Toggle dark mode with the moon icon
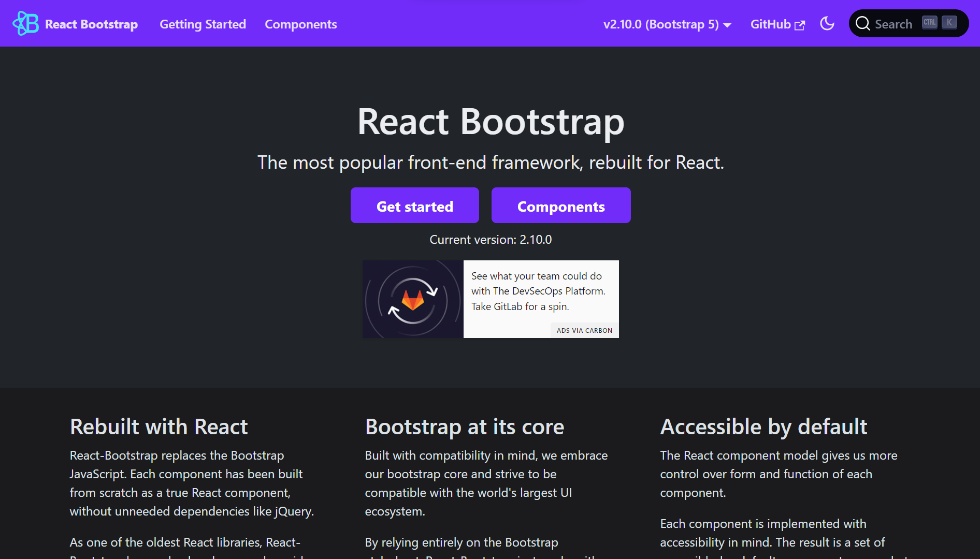This screenshot has width=980, height=559. click(x=827, y=23)
